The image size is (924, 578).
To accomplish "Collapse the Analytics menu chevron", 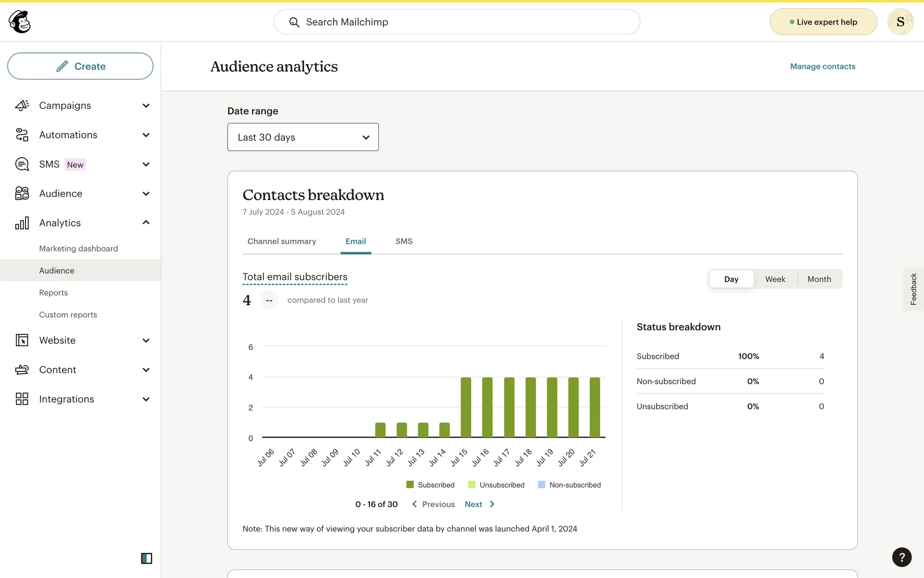I will (146, 223).
